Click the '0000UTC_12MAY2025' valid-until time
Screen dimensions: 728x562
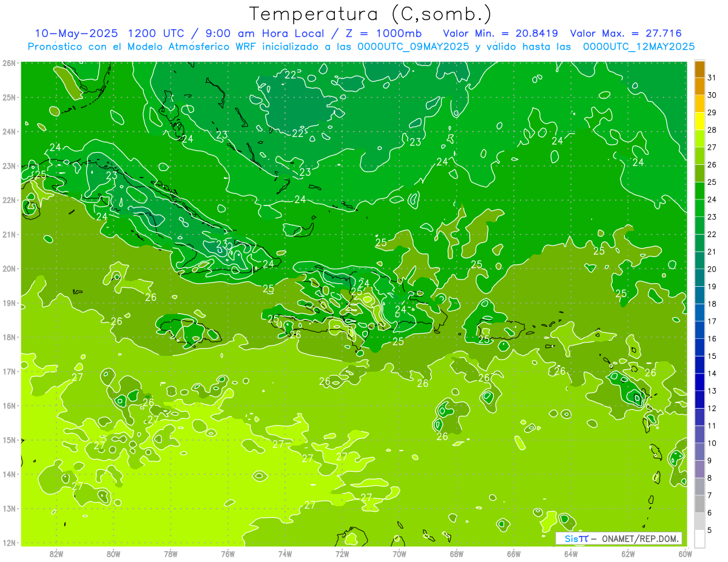click(639, 47)
